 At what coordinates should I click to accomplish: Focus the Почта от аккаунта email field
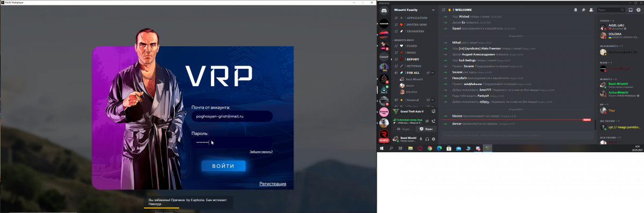[232, 116]
